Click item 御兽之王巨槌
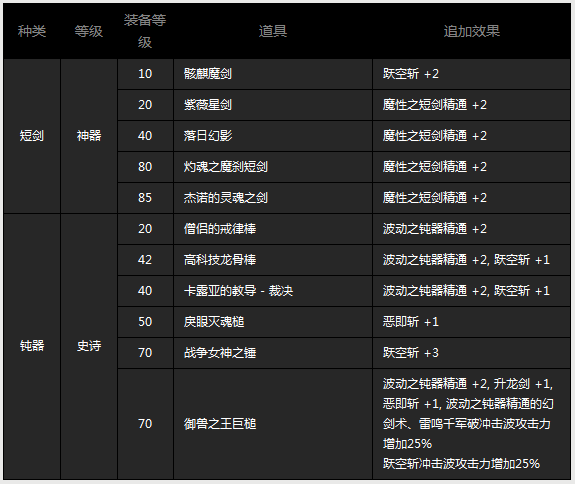 220,424
